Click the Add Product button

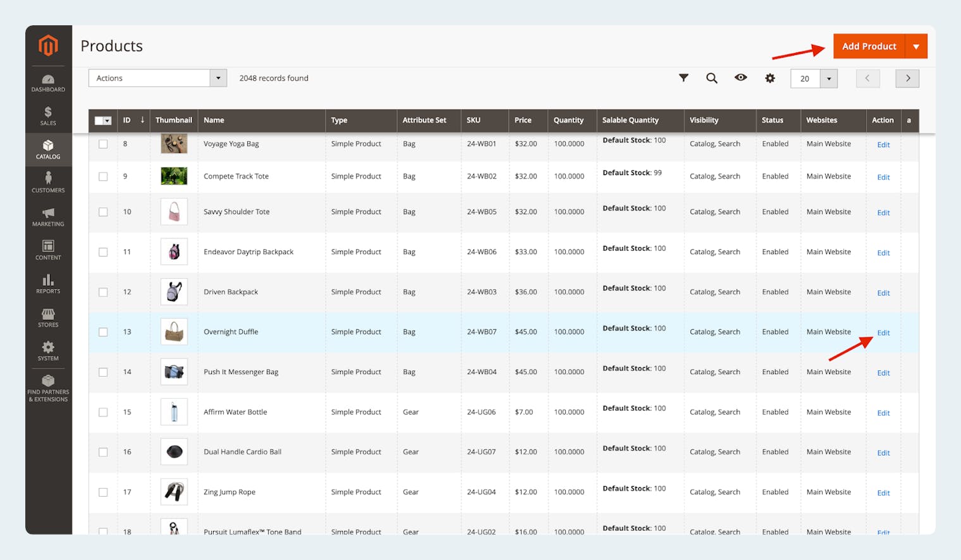[x=869, y=46]
